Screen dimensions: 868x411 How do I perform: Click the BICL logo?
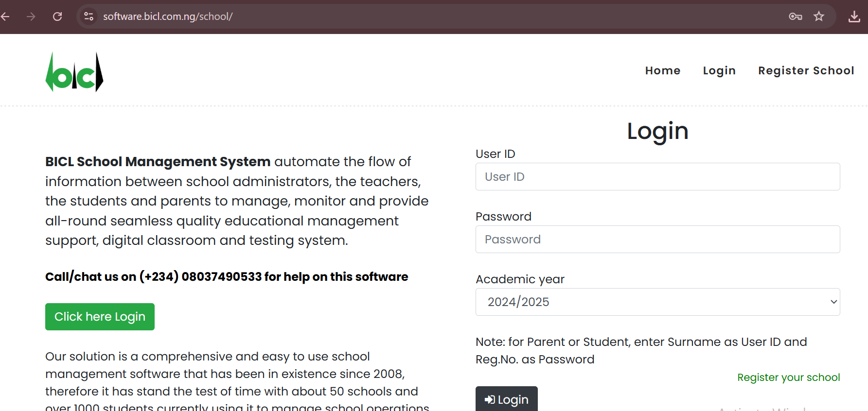[x=74, y=72]
